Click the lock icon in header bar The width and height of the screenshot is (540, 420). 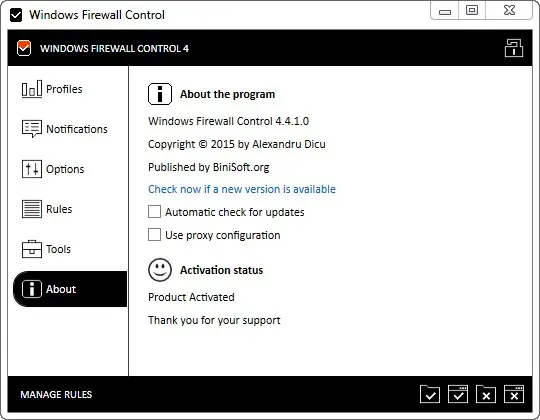513,48
